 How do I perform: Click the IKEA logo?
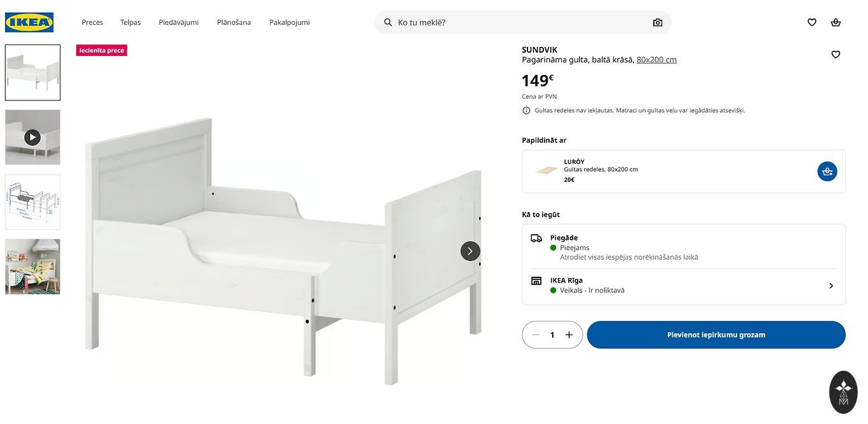tap(29, 22)
